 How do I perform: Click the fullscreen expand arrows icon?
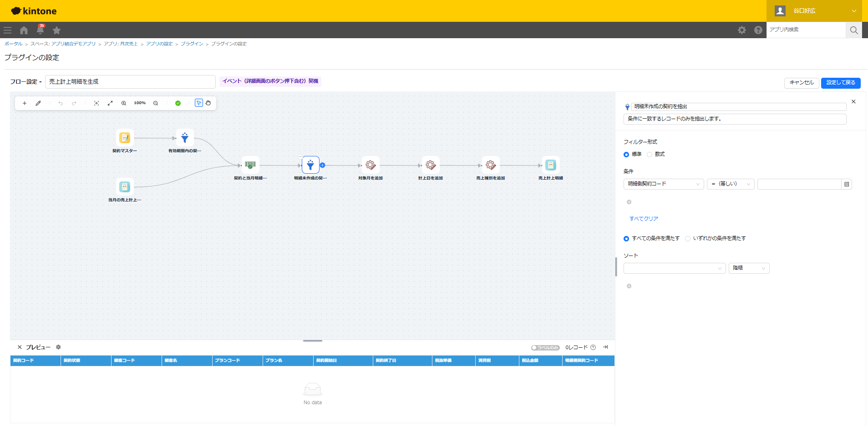pos(110,103)
